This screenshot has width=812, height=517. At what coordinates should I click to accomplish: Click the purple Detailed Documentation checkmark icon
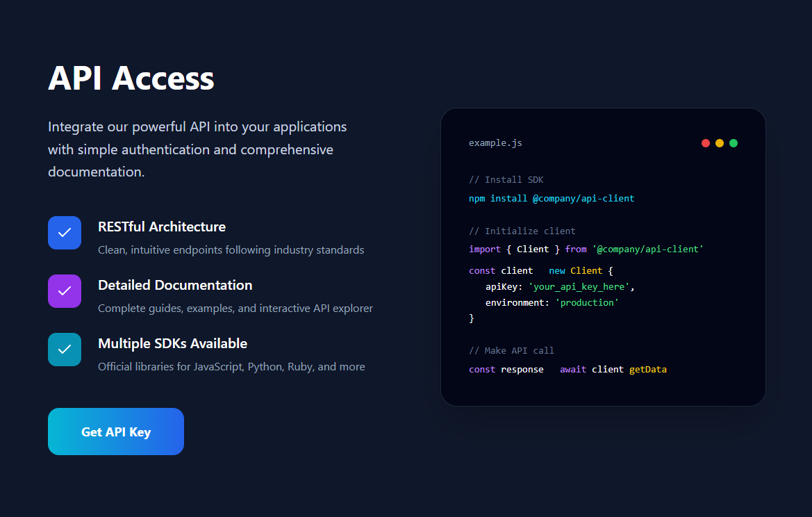[x=65, y=291]
